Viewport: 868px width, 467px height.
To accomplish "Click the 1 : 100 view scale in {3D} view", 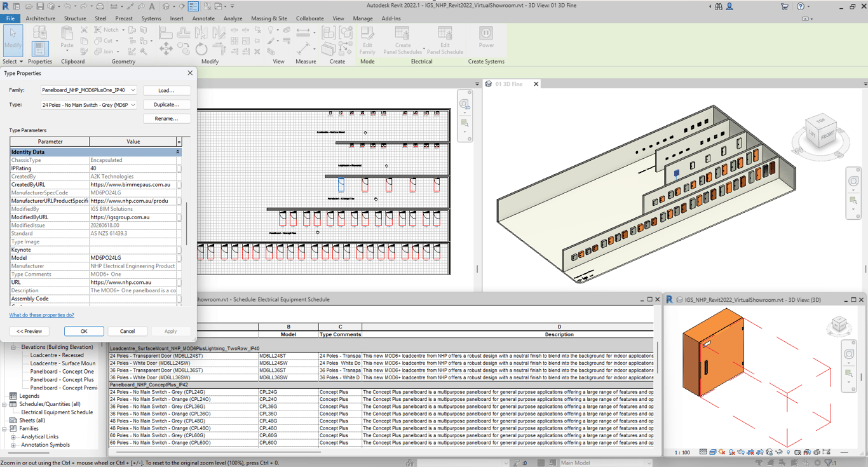I will point(682,452).
